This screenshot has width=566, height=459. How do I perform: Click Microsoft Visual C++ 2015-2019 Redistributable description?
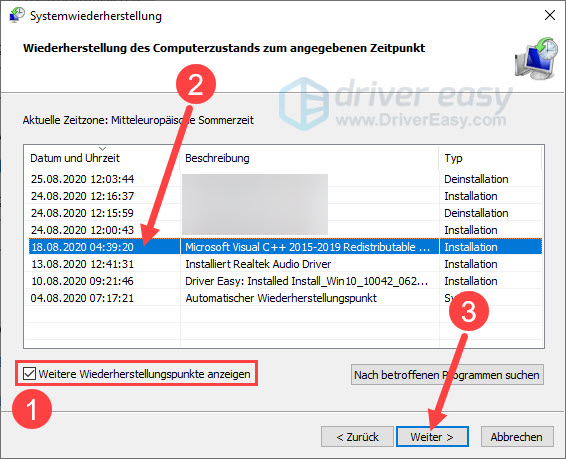(308, 247)
